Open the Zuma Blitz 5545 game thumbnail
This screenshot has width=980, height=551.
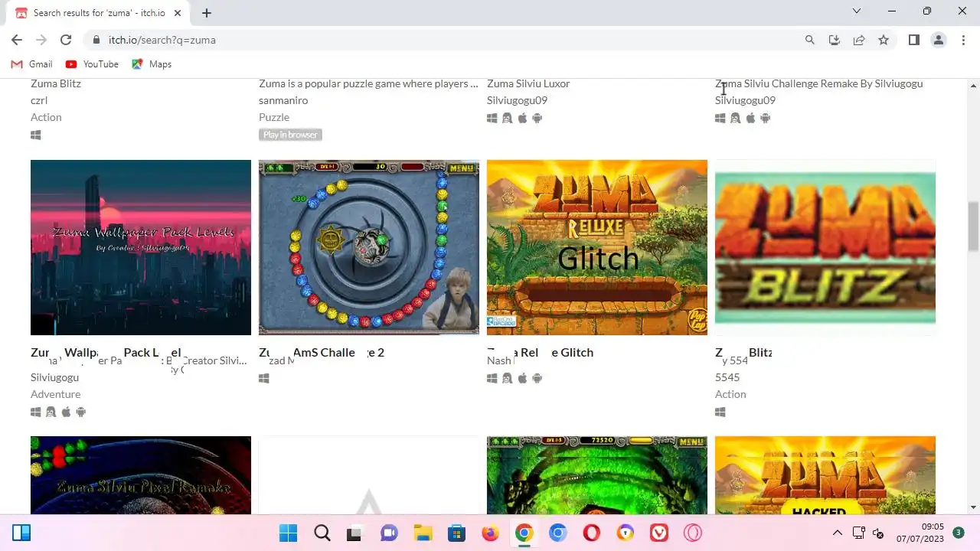(825, 247)
